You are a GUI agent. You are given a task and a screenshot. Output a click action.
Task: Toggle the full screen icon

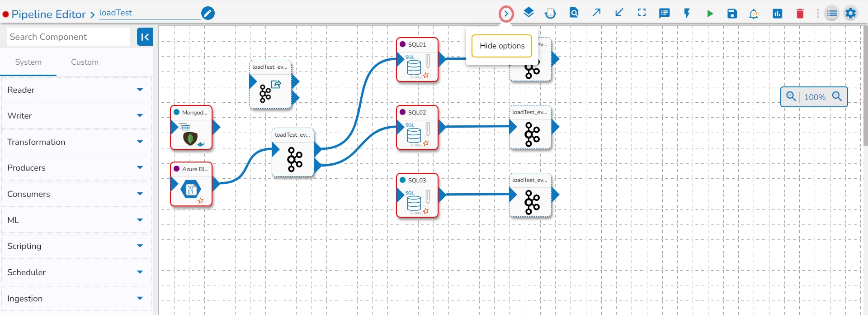tap(642, 13)
